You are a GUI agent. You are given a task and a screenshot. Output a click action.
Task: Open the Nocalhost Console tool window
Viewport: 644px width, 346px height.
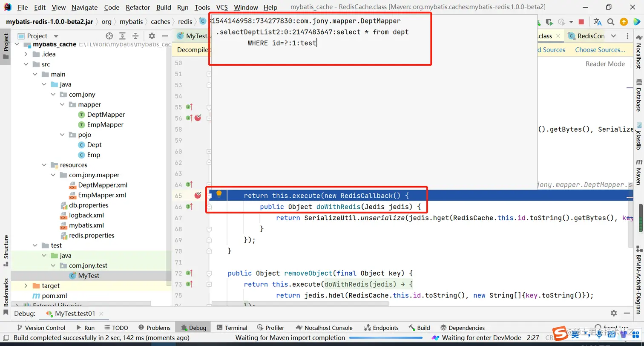(324, 328)
